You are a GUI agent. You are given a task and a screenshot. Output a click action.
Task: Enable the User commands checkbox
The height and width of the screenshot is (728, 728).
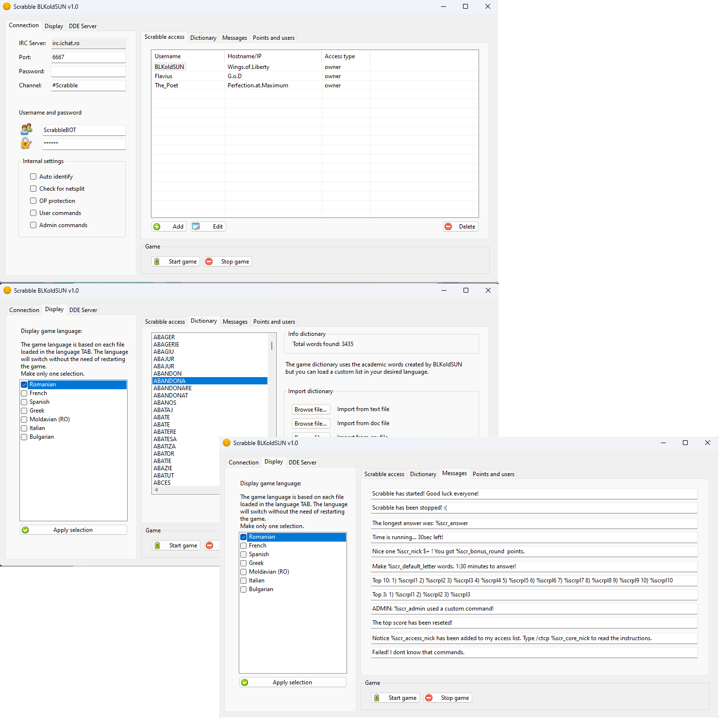pos(33,213)
